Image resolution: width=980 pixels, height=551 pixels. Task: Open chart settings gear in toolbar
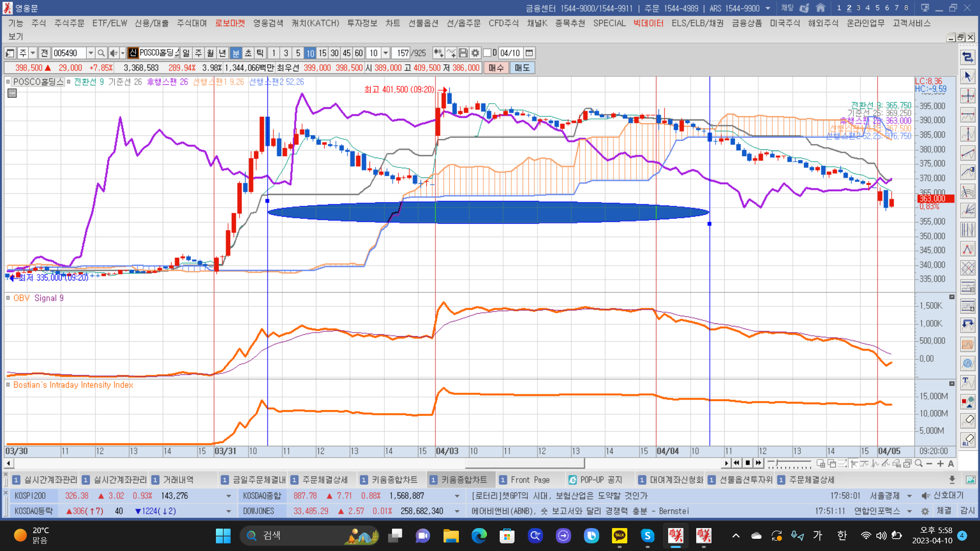pos(475,53)
